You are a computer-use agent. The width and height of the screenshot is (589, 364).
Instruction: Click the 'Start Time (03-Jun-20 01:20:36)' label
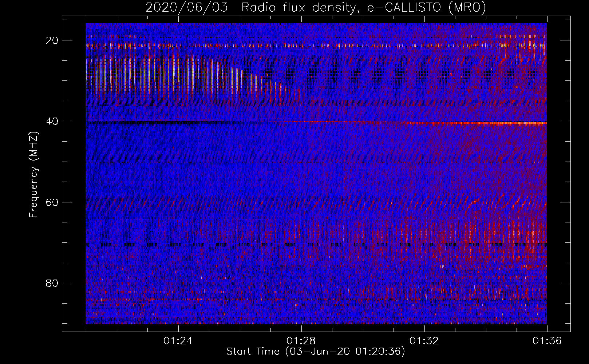[x=316, y=352]
